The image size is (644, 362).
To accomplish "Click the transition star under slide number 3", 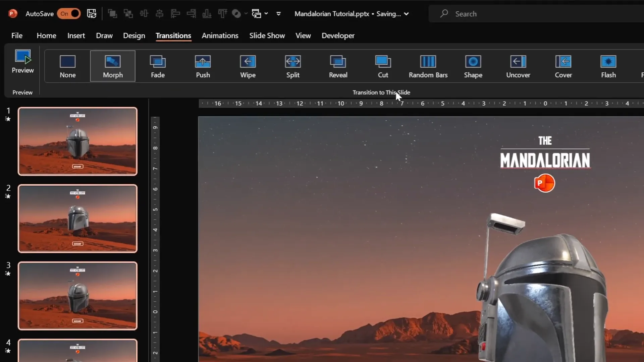I will tap(8, 274).
